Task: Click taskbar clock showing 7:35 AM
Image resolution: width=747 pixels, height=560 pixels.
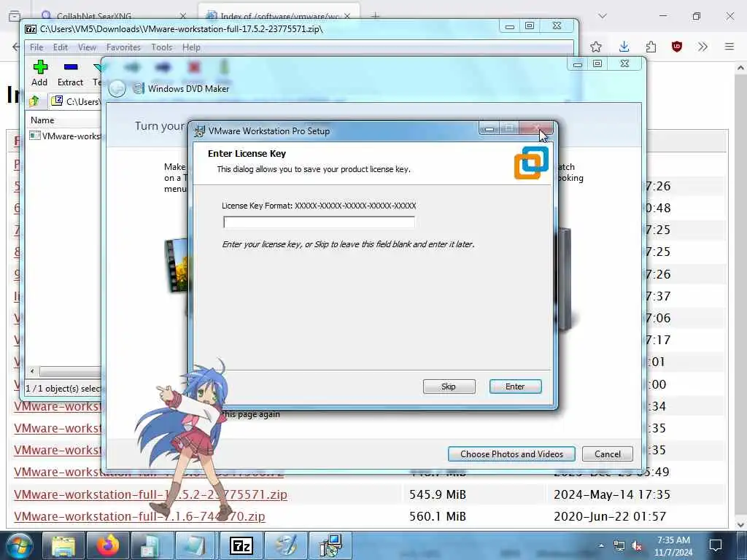Action: point(673,545)
